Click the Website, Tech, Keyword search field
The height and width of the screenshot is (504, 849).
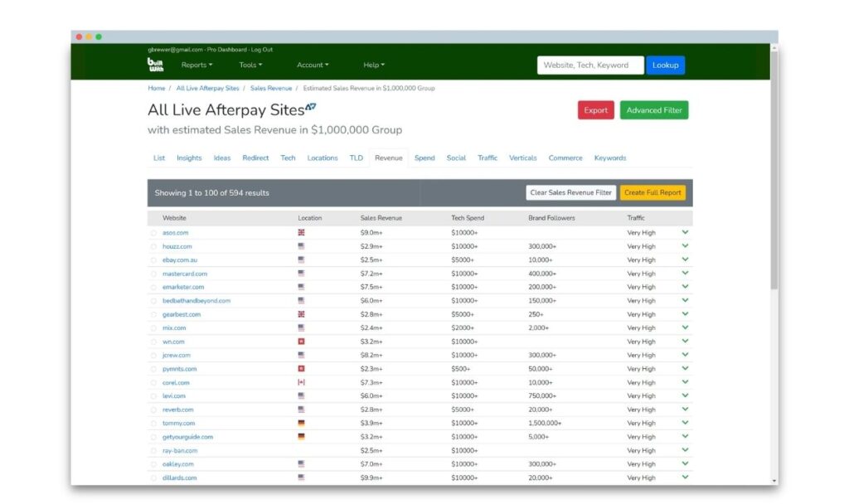590,65
